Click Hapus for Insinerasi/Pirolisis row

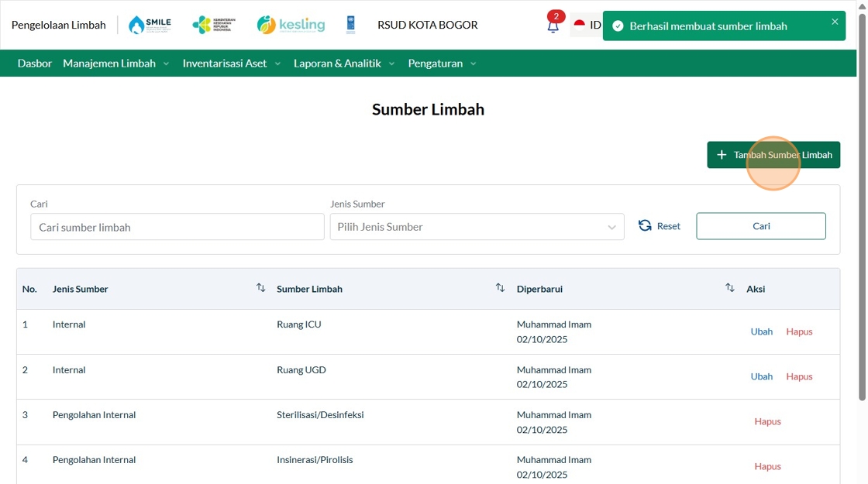pos(767,466)
